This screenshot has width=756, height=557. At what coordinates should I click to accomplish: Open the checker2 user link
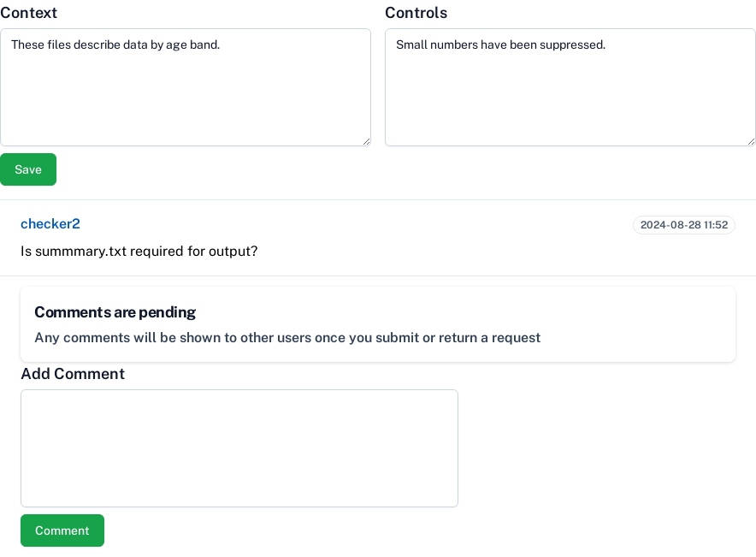coord(50,224)
